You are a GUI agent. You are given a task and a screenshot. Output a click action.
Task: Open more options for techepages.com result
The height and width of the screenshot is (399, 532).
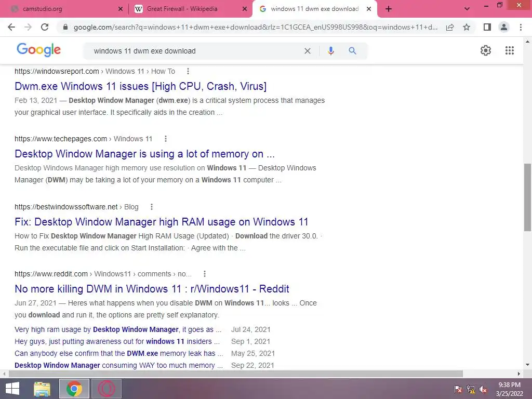(166, 139)
